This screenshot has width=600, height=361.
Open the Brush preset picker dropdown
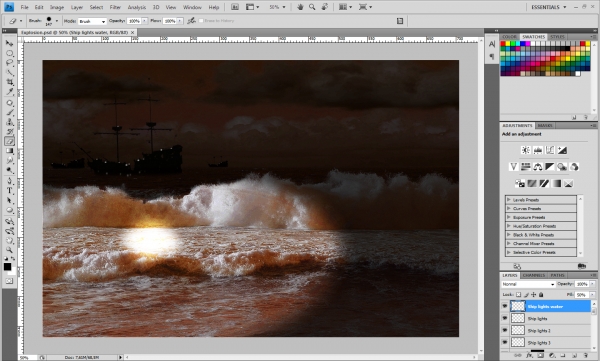point(57,21)
